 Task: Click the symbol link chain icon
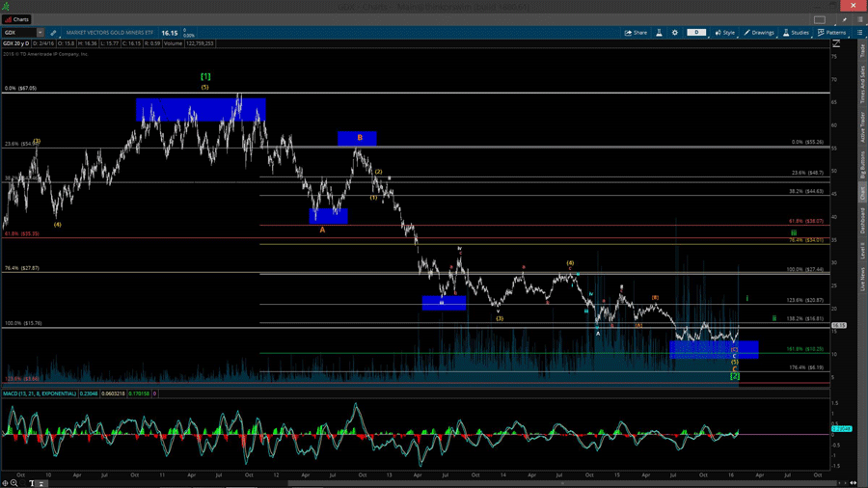click(53, 33)
